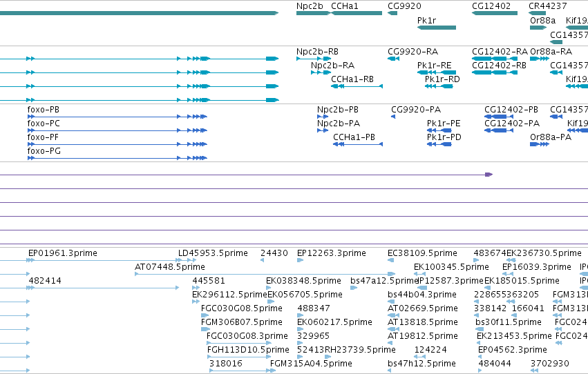Click EST FGC030G08.3prime
The width and height of the screenshot is (588, 374).
[x=247, y=337]
